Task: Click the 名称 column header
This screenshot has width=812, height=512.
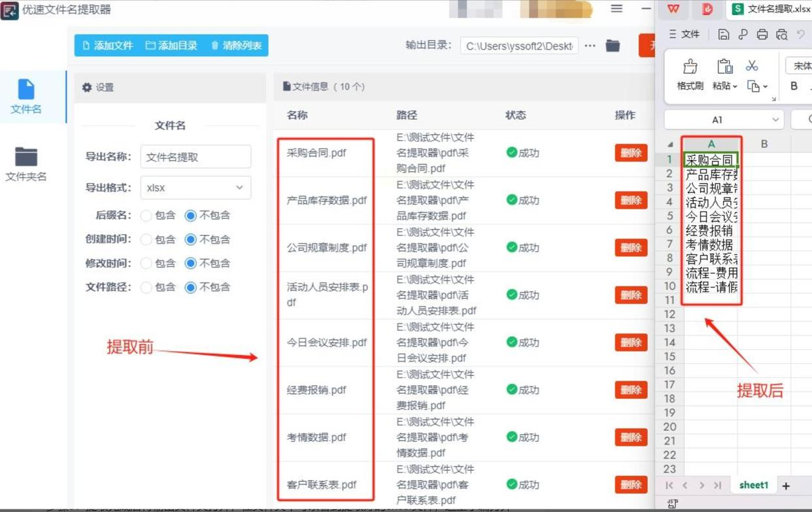Action: click(x=297, y=115)
